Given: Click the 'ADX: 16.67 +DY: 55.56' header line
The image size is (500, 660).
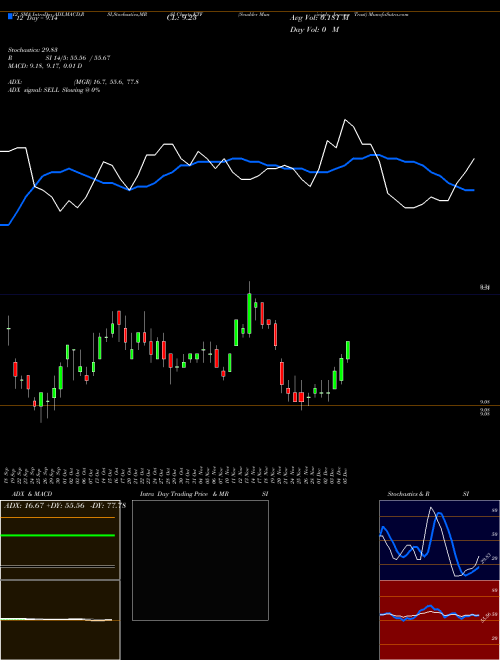Looking at the screenshot, I should [44, 506].
